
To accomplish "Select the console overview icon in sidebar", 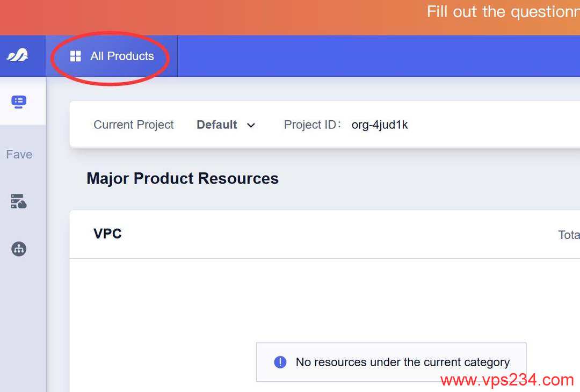I will click(18, 101).
